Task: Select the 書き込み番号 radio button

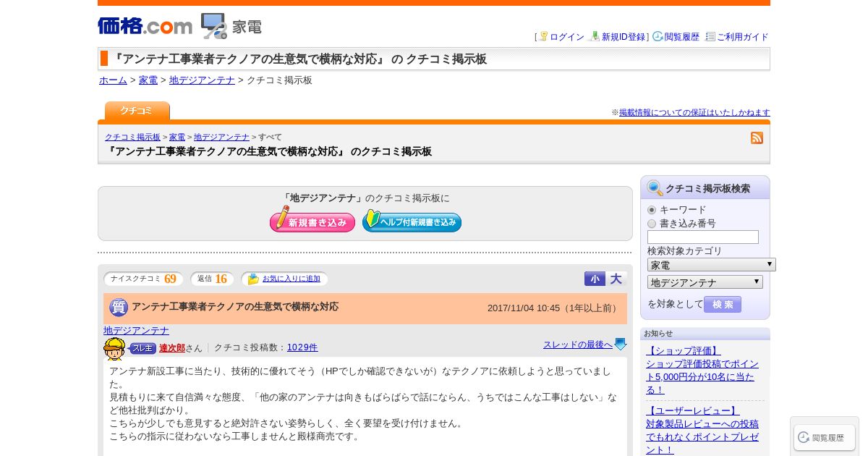Action: pos(652,224)
